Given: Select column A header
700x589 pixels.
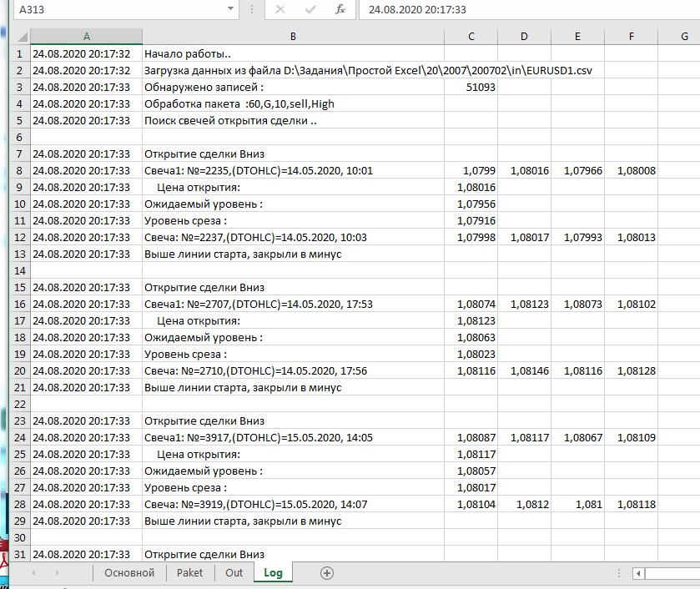Looking at the screenshot, I should coord(86,37).
